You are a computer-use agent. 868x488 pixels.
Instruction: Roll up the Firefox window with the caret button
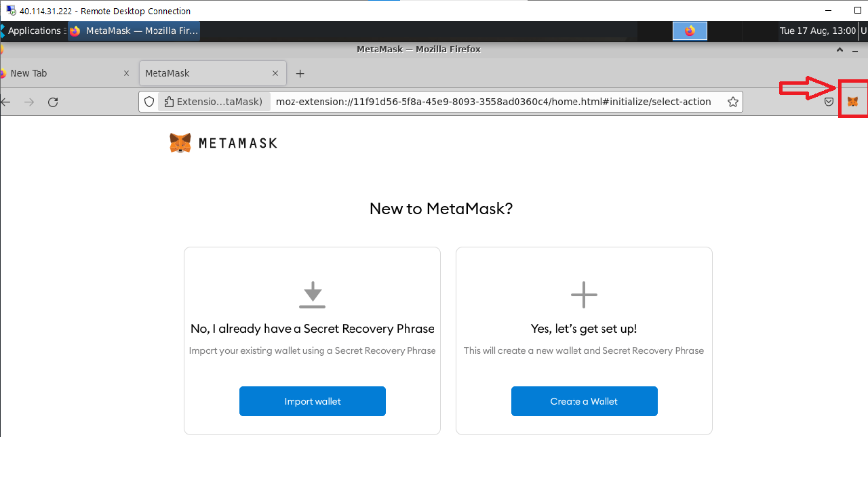click(840, 49)
